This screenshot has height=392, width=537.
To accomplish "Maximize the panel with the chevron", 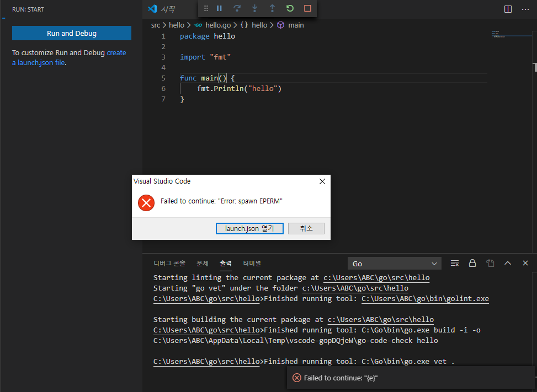I will [507, 263].
